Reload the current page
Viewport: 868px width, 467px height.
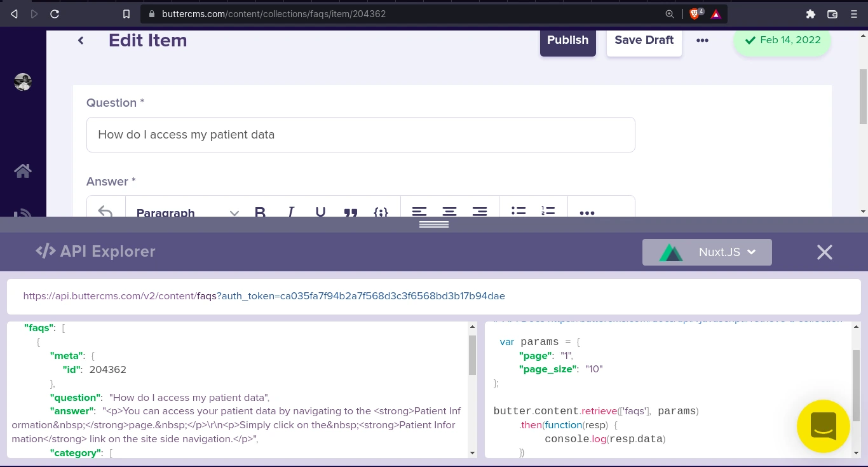(55, 13)
